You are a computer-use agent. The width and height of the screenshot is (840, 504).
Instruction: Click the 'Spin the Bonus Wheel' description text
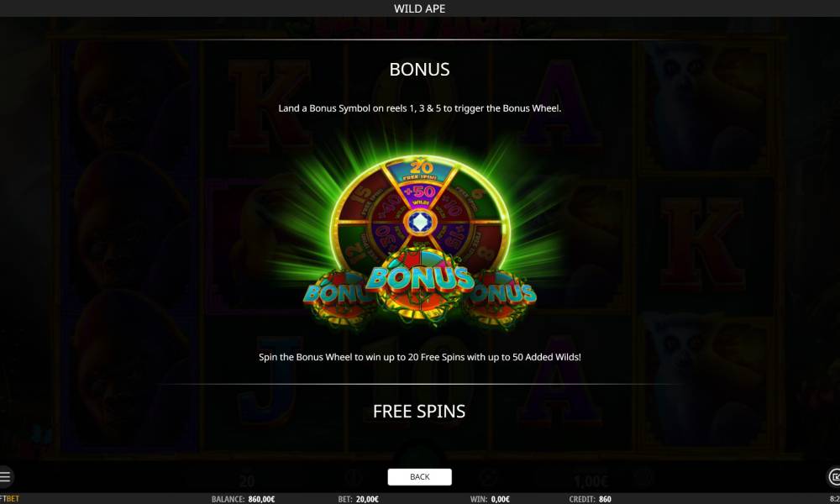pyautogui.click(x=419, y=357)
